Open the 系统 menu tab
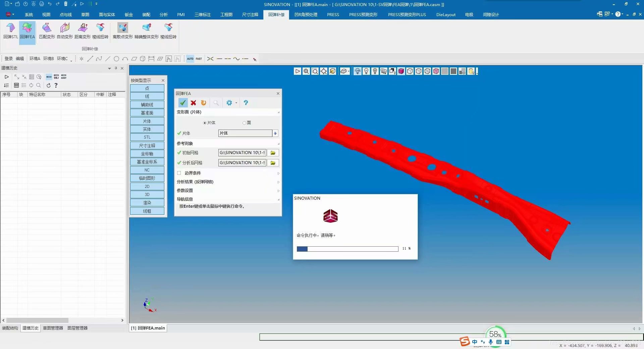Screen dimensions: 644x349 (29, 14)
